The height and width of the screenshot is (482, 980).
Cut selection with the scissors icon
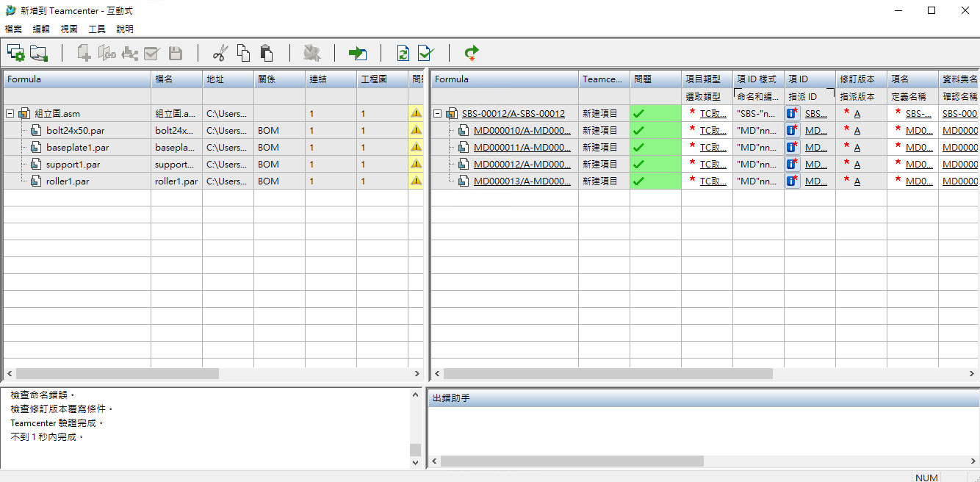220,53
